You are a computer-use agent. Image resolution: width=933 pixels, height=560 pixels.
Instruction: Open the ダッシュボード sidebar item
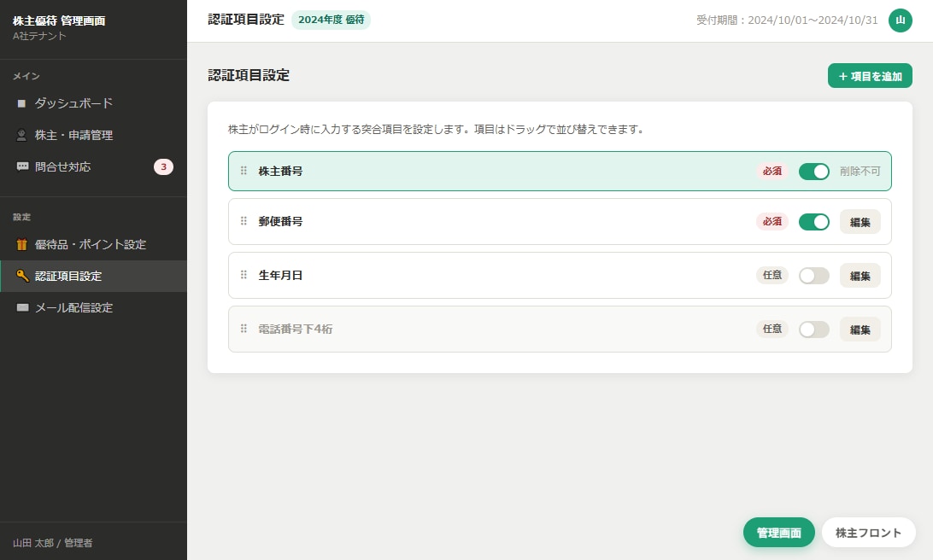(x=93, y=103)
